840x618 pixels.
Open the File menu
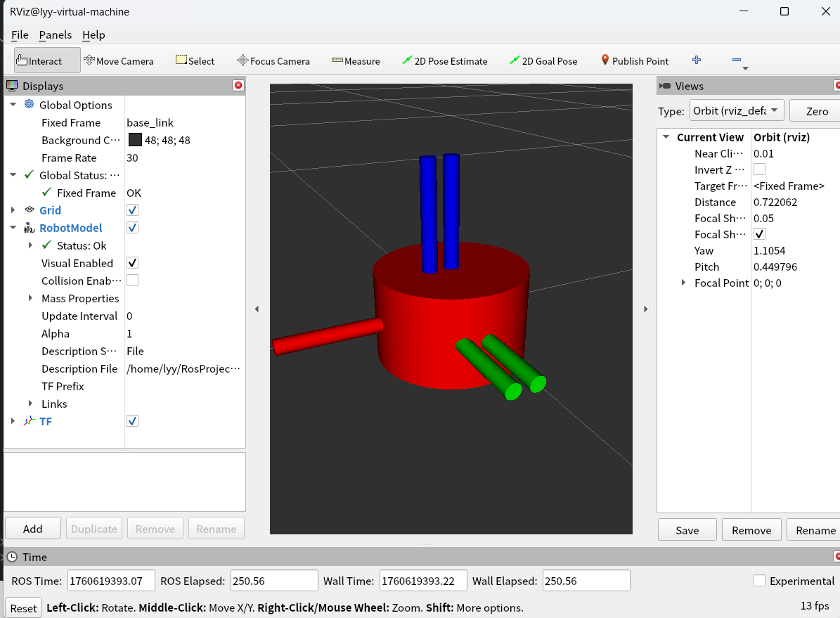pos(20,35)
